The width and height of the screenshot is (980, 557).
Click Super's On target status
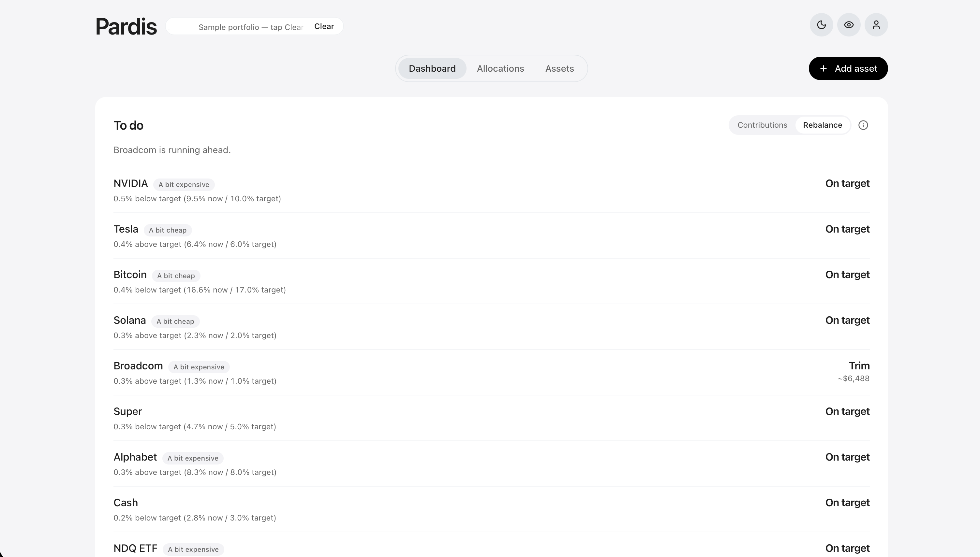click(x=847, y=411)
